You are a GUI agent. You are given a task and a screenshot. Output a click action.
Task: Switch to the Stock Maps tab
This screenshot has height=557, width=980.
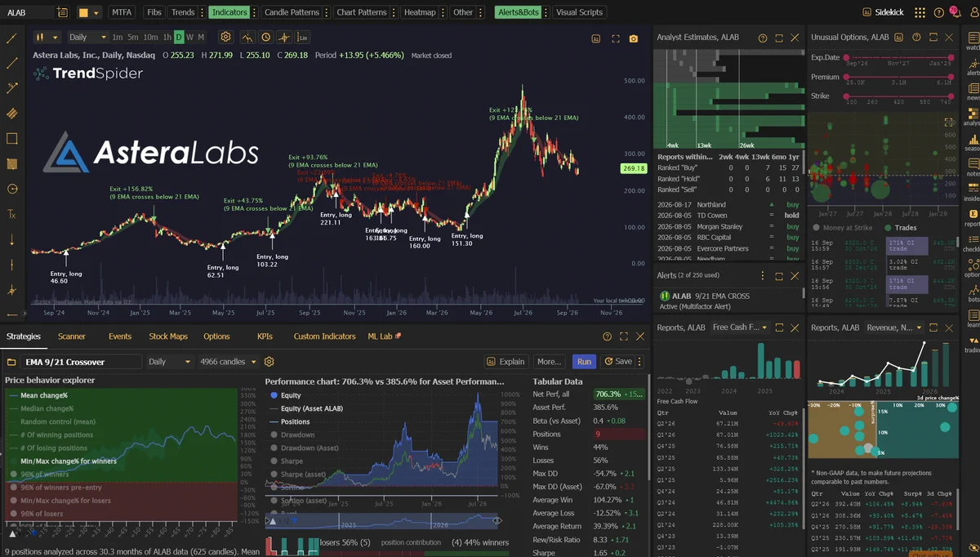[168, 336]
